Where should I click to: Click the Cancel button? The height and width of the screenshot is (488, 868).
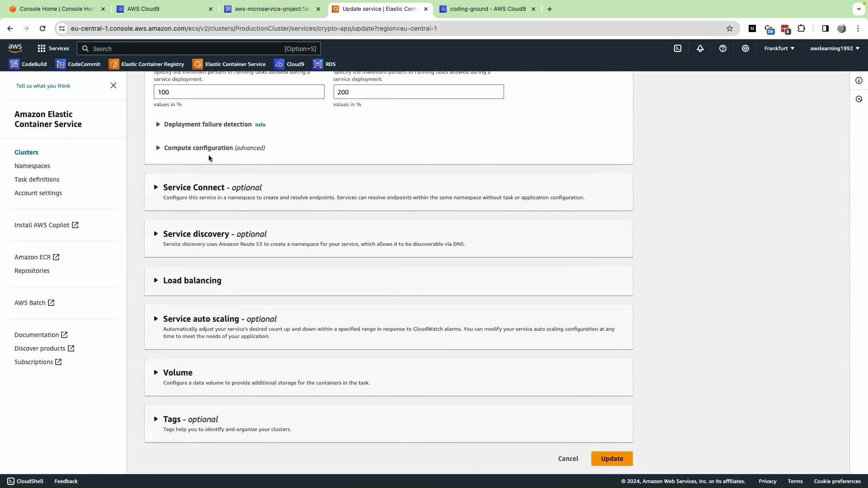pyautogui.click(x=568, y=459)
